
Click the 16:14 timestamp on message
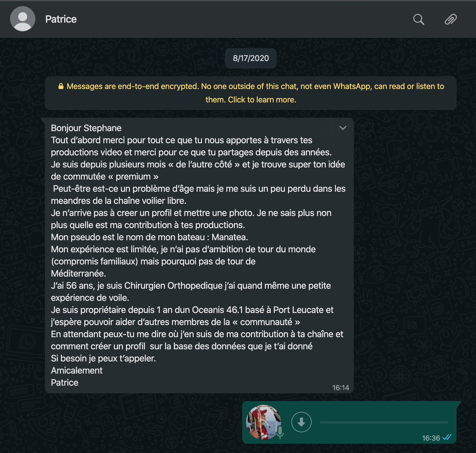tap(341, 388)
